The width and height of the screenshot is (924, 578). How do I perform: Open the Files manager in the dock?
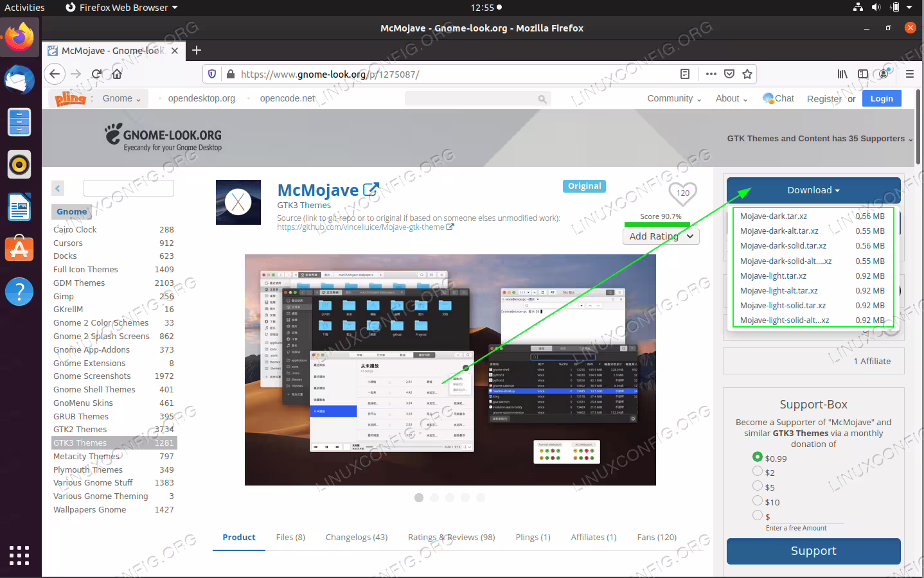pyautogui.click(x=19, y=122)
